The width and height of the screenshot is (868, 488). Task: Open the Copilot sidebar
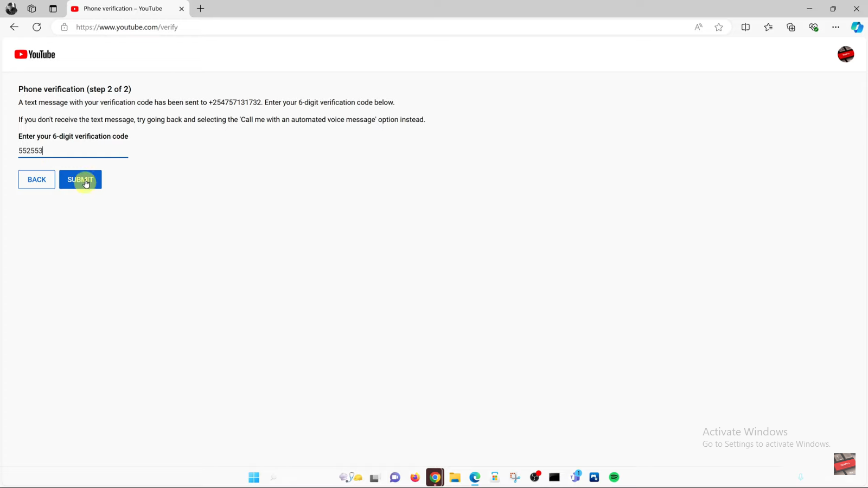pos(857,27)
